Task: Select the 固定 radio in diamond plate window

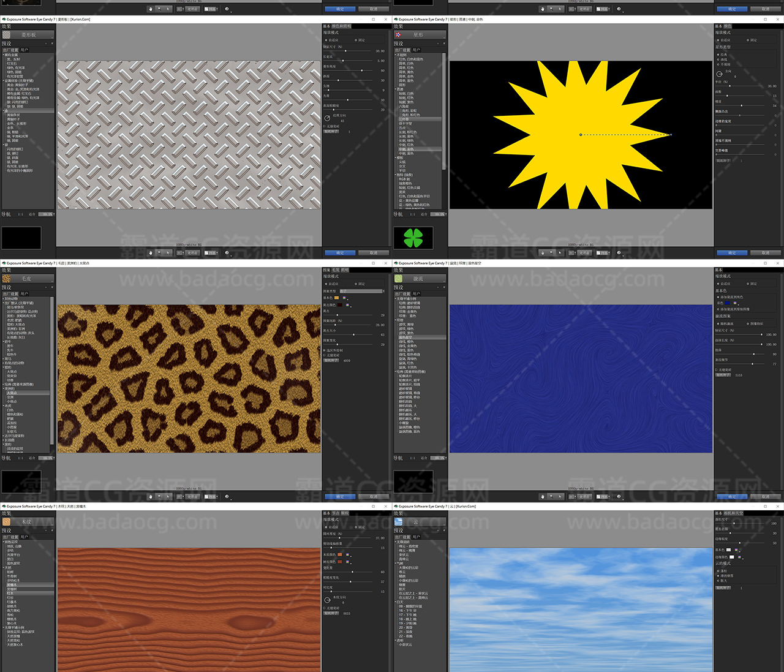Action: tap(356, 40)
